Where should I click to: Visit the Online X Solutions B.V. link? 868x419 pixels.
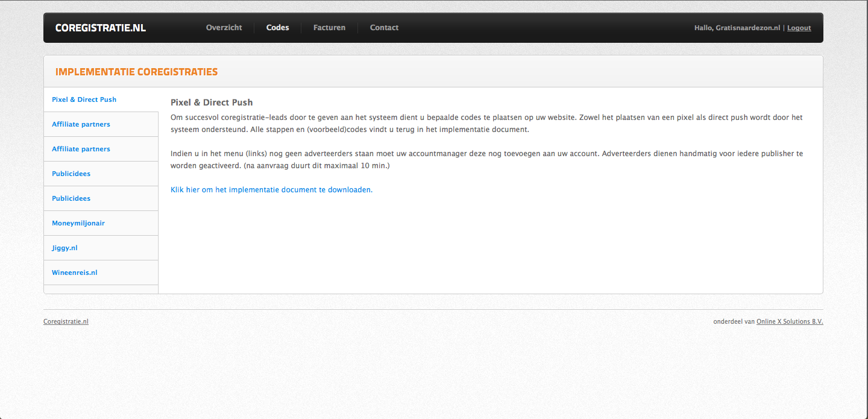pyautogui.click(x=790, y=321)
